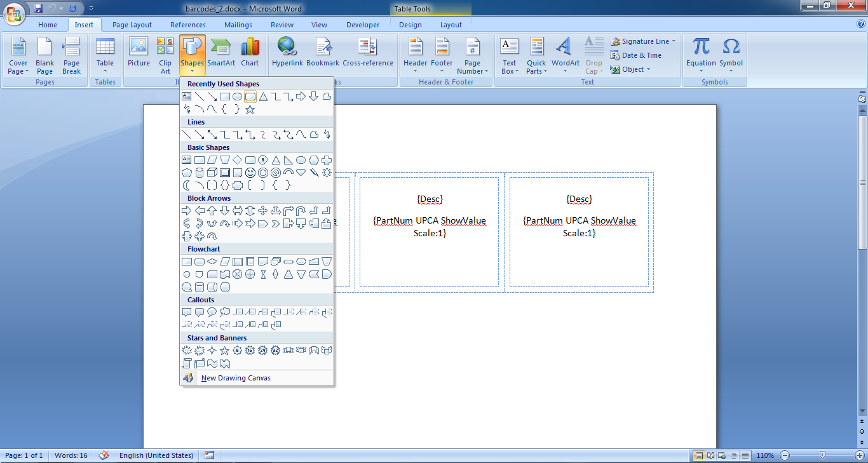Switch to Outline view

[x=733, y=455]
